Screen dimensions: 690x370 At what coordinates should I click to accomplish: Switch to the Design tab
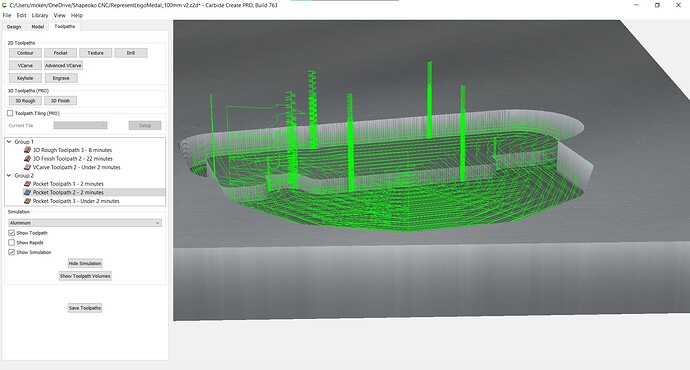pos(14,27)
